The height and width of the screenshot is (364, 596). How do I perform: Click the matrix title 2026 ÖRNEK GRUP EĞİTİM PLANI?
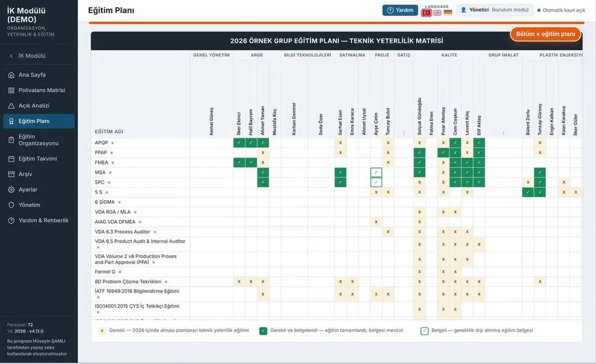coord(337,41)
